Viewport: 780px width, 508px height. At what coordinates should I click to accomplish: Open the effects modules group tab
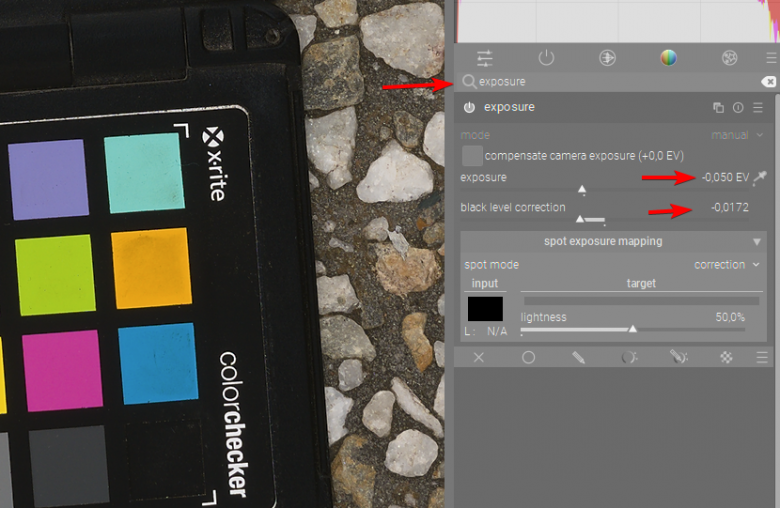click(729, 58)
